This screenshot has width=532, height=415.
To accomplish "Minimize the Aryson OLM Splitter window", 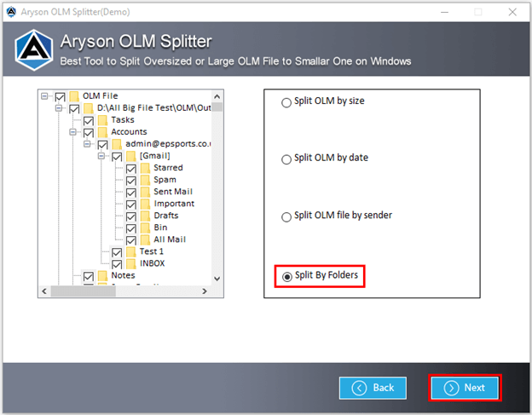I will point(444,12).
